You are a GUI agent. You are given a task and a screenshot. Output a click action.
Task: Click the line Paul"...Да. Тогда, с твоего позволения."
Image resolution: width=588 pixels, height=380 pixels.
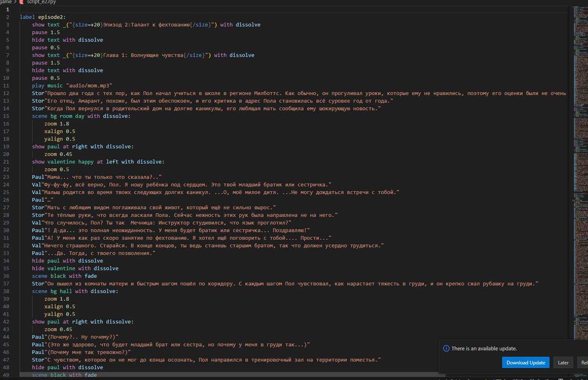coord(94,253)
